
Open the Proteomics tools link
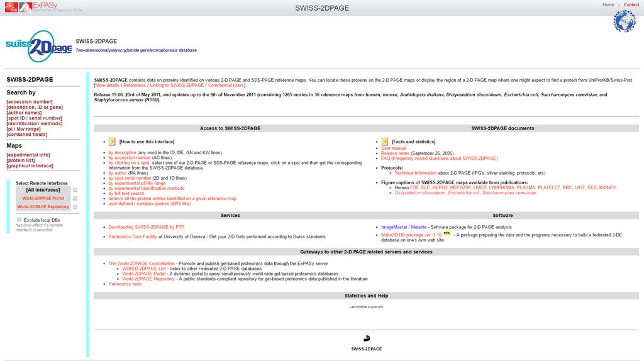(125, 284)
